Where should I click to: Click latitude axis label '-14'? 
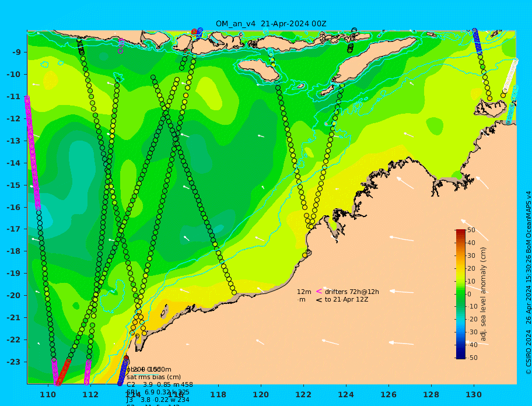click(x=14, y=163)
